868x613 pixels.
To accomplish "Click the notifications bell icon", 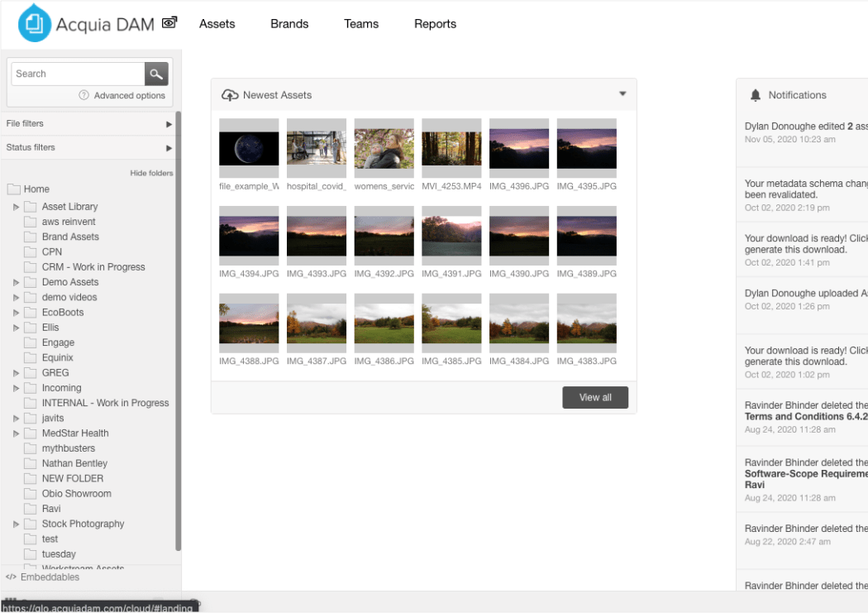I will click(x=755, y=95).
